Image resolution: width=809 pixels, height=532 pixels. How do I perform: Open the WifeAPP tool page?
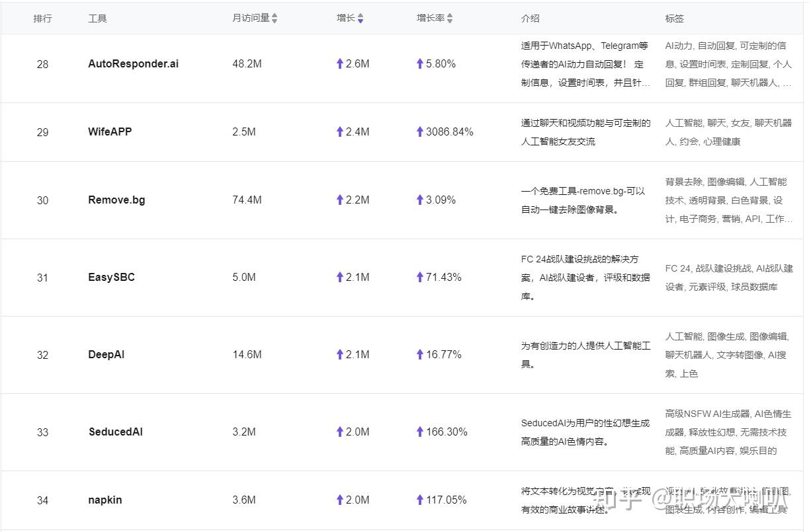(x=110, y=132)
